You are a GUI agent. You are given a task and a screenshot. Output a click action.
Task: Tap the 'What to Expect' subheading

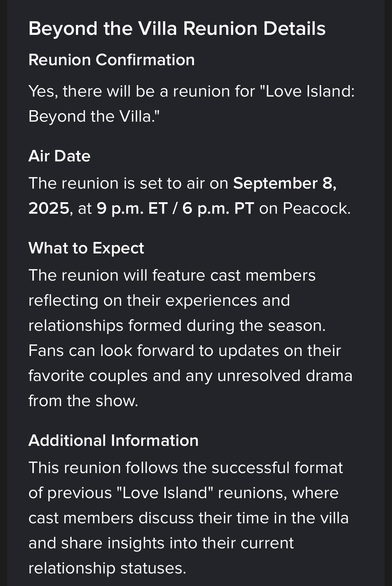(86, 248)
